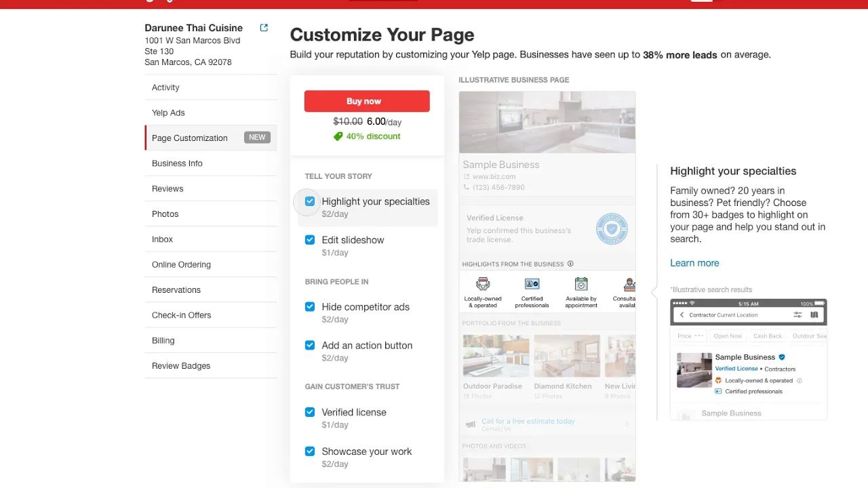The width and height of the screenshot is (868, 488).
Task: Click back arrow in illustrative search results
Action: pos(682,315)
